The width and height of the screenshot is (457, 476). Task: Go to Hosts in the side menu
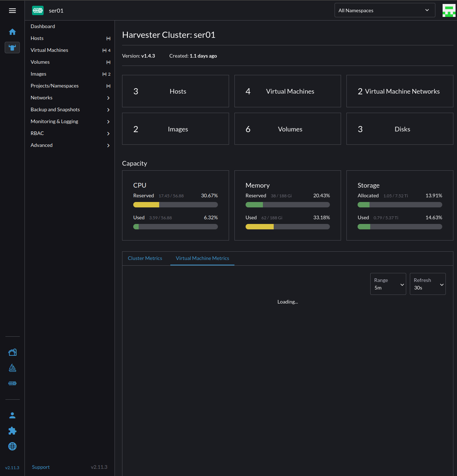click(x=37, y=38)
